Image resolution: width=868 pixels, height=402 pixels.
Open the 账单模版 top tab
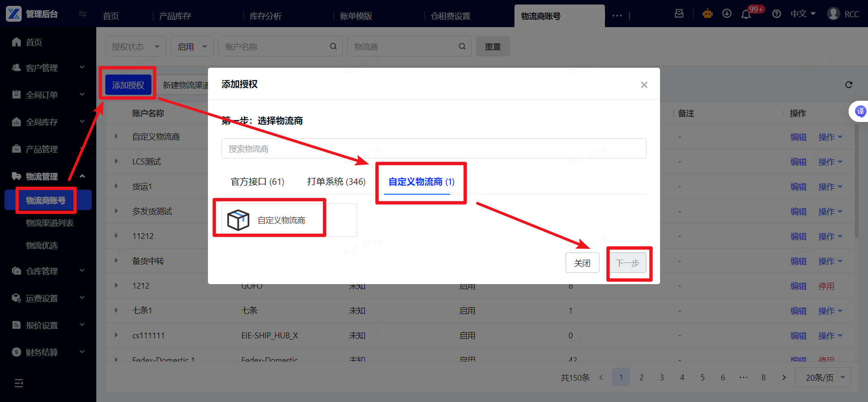(x=356, y=16)
